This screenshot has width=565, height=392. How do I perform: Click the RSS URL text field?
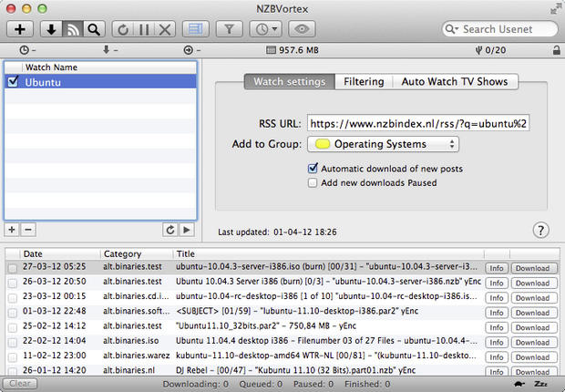tap(418, 124)
